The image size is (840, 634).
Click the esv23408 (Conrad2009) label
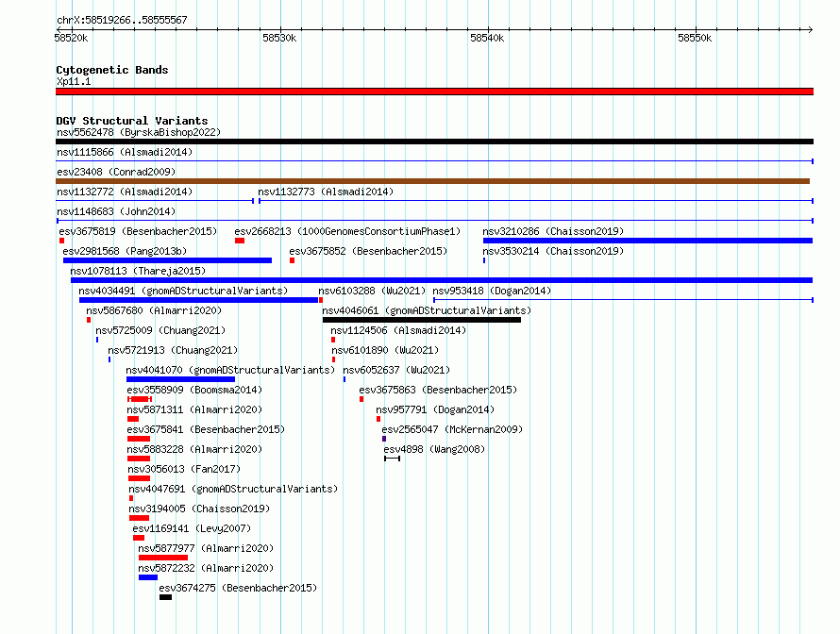pyautogui.click(x=116, y=172)
